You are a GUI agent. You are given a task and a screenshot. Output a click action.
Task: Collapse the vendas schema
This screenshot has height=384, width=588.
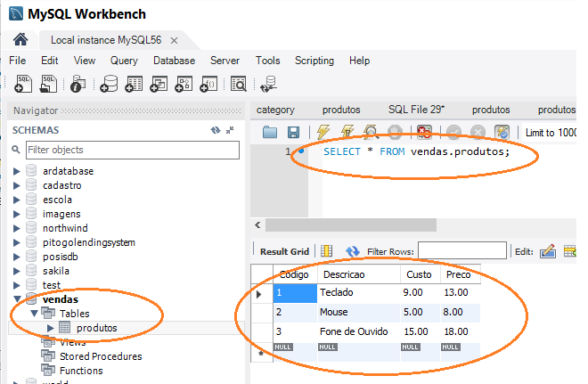click(17, 299)
